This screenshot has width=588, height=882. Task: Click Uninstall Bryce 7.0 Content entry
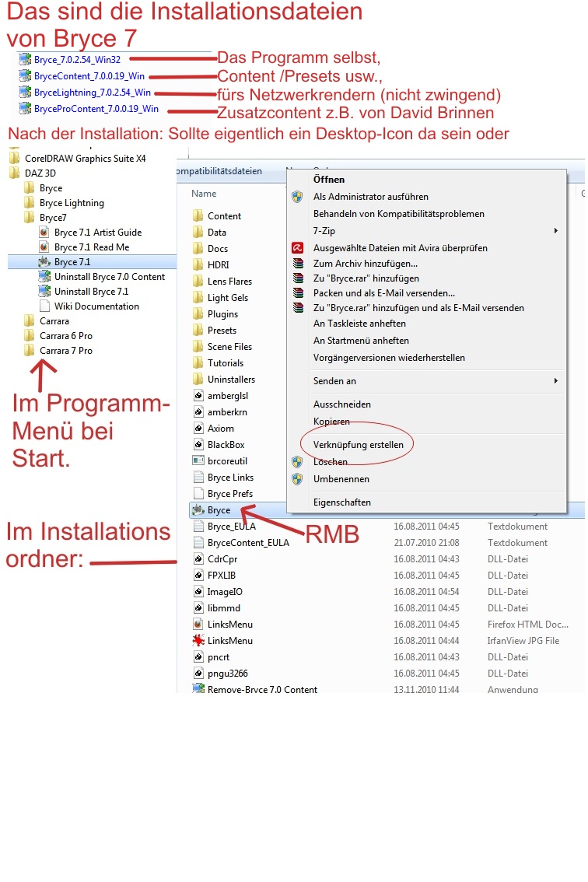click(x=102, y=276)
